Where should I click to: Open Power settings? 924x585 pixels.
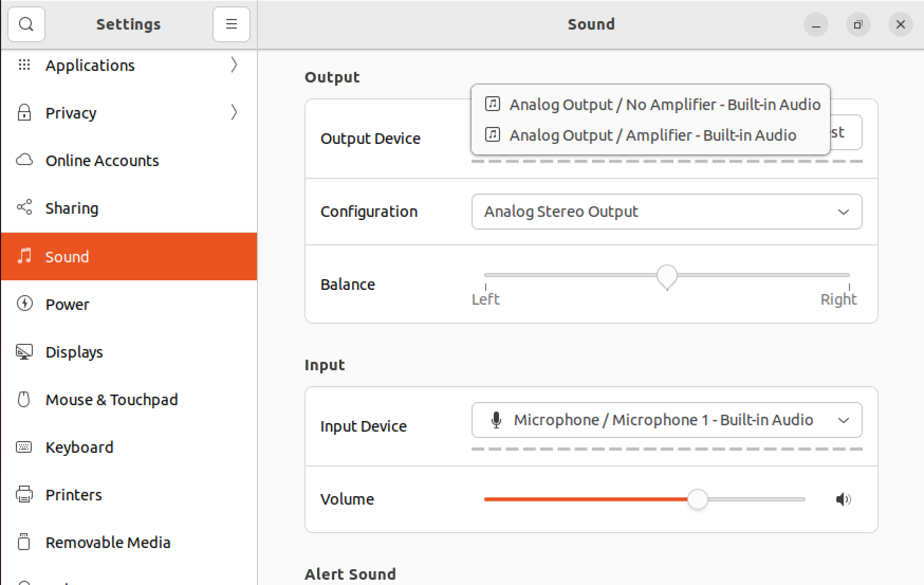tap(129, 304)
